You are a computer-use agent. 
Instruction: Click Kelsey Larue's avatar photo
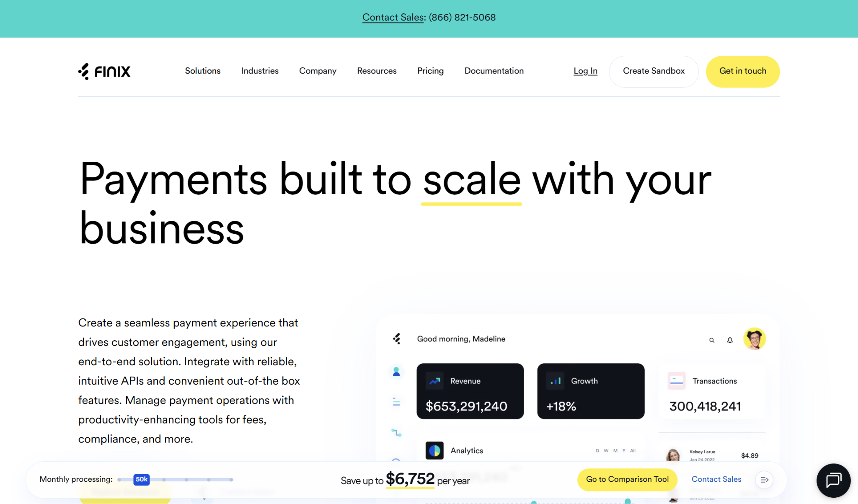pos(673,455)
